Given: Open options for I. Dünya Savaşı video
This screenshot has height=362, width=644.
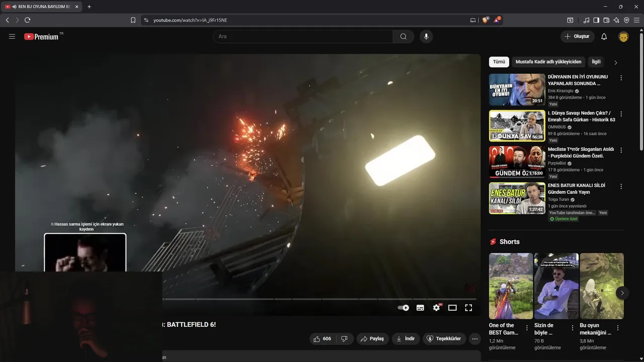Looking at the screenshot, I should (621, 114).
